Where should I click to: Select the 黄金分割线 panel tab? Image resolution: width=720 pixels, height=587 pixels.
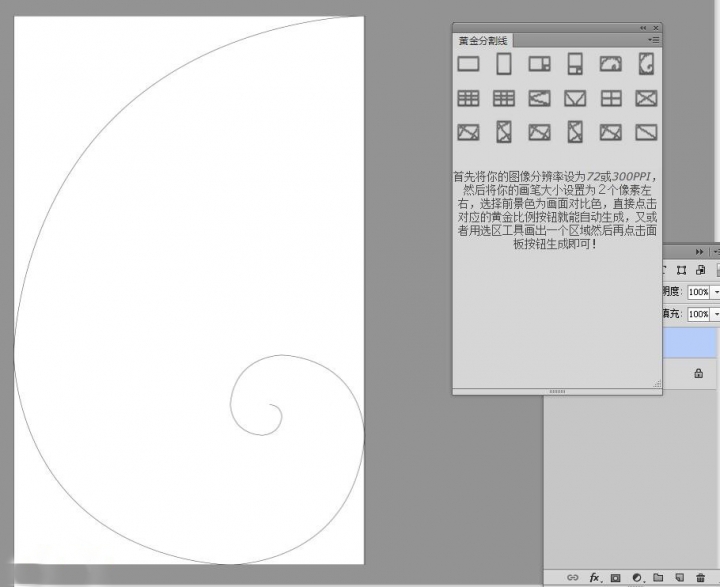pyautogui.click(x=484, y=41)
